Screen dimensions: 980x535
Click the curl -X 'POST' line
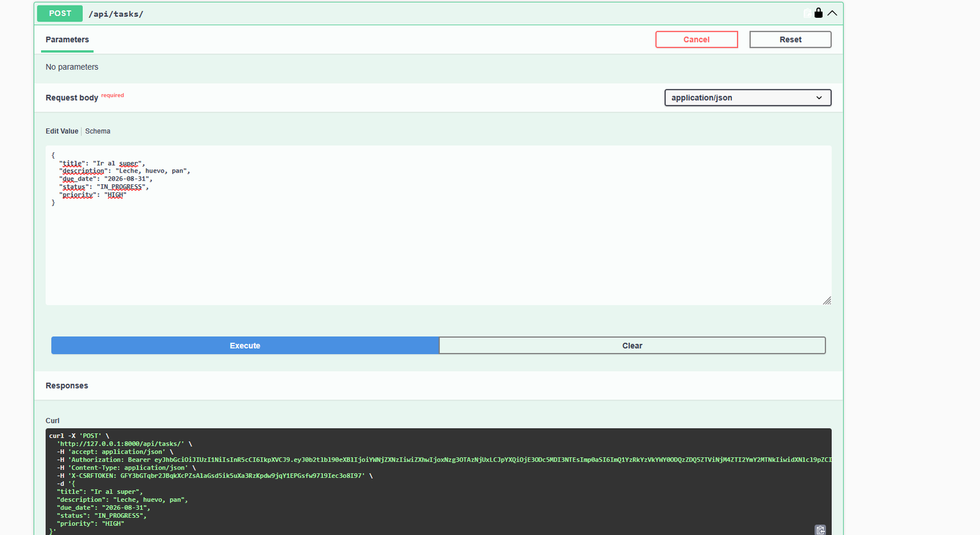tap(79, 436)
